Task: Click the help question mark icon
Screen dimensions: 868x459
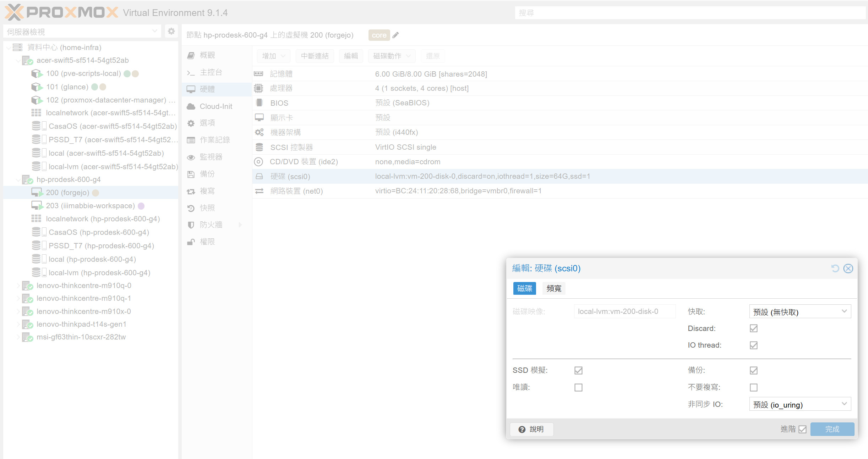Action: point(522,429)
